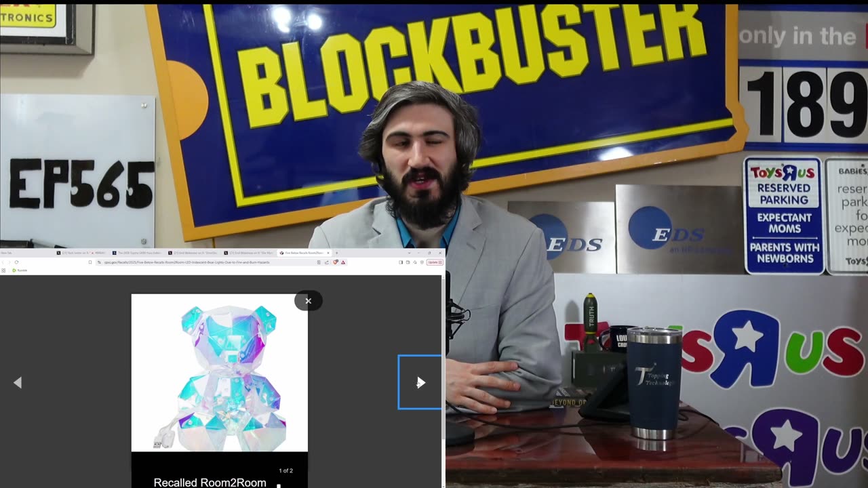Click 'Recalled Room2Room' caption text
Image resolution: width=868 pixels, height=488 pixels.
point(210,483)
